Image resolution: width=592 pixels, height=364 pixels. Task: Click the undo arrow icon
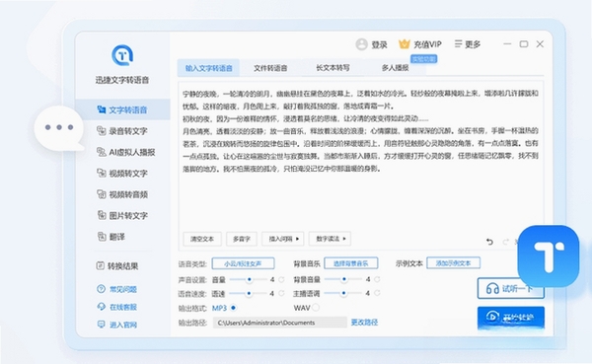(489, 242)
